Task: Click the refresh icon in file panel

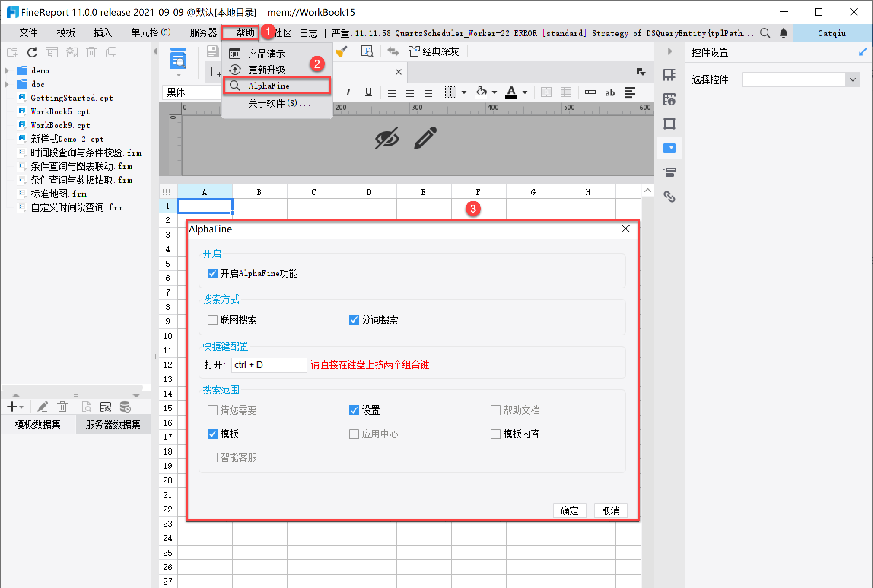Action: (x=32, y=52)
